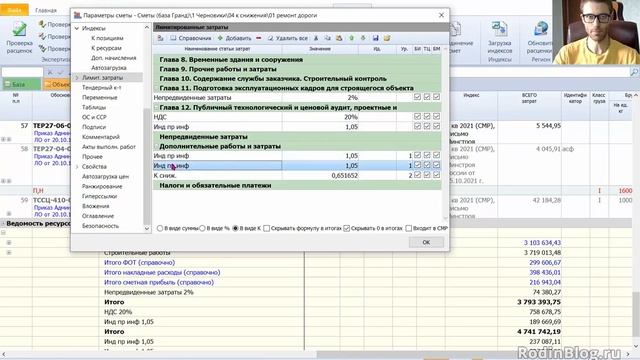Click the blue floppy disk save icon

[375, 38]
